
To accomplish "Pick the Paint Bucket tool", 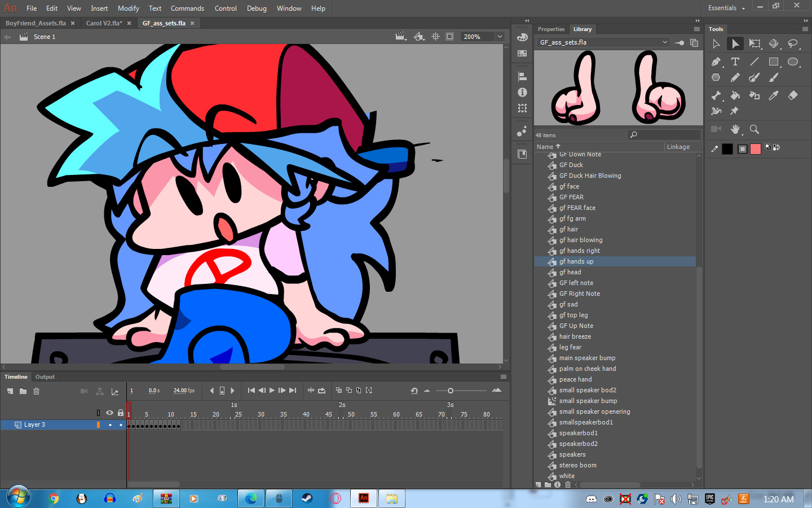I will [x=735, y=95].
